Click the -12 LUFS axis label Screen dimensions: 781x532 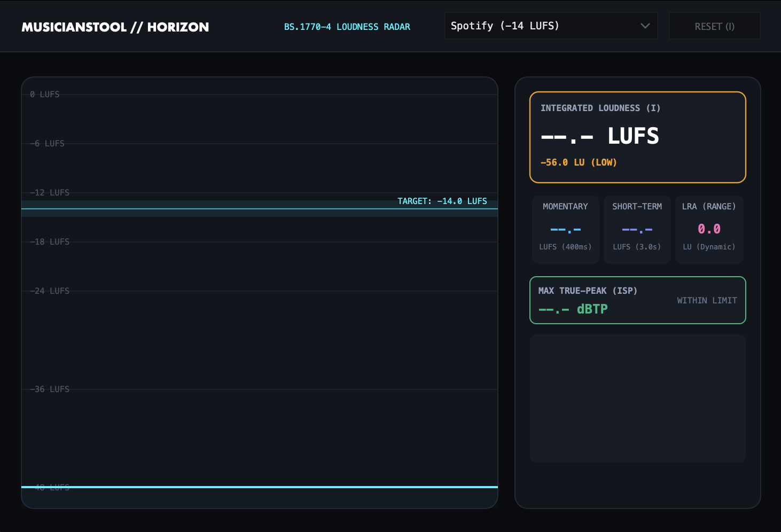click(x=50, y=193)
